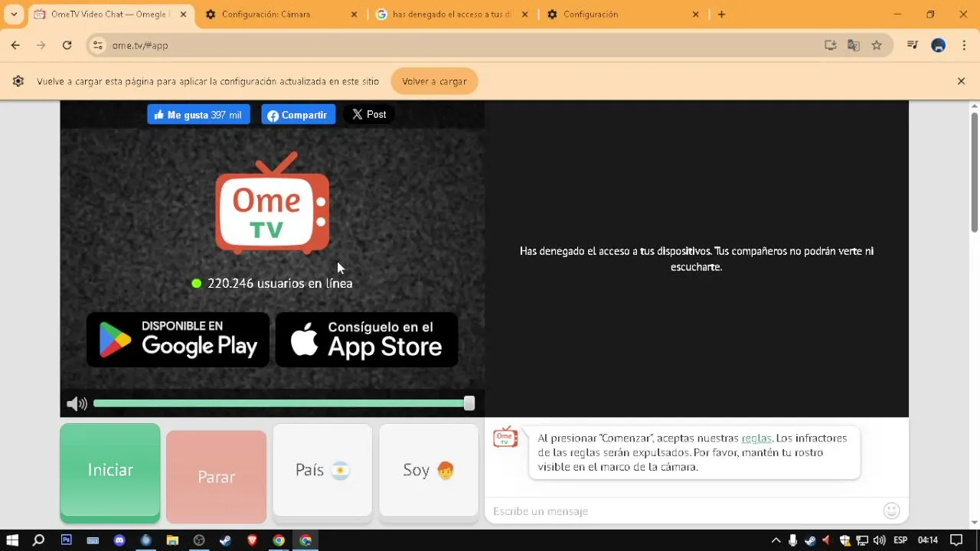The width and height of the screenshot is (980, 551).
Task: Open the tab search dropdown arrow
Action: pyautogui.click(x=14, y=15)
